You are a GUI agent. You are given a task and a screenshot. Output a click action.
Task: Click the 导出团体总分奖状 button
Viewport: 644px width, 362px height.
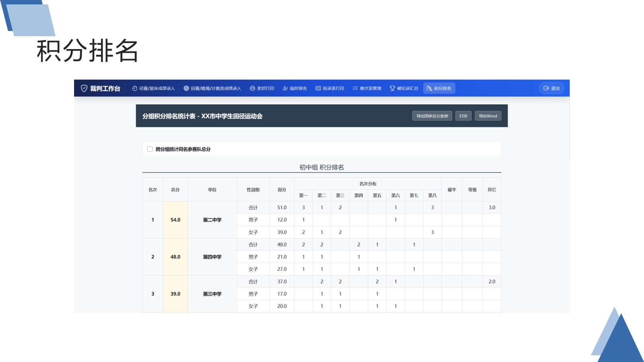click(432, 116)
